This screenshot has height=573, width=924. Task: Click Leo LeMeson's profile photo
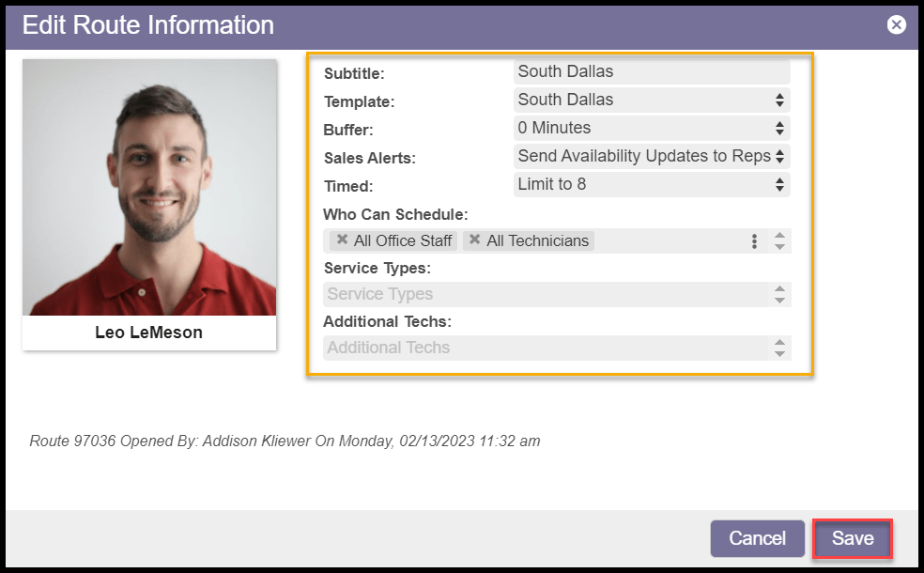pyautogui.click(x=149, y=188)
